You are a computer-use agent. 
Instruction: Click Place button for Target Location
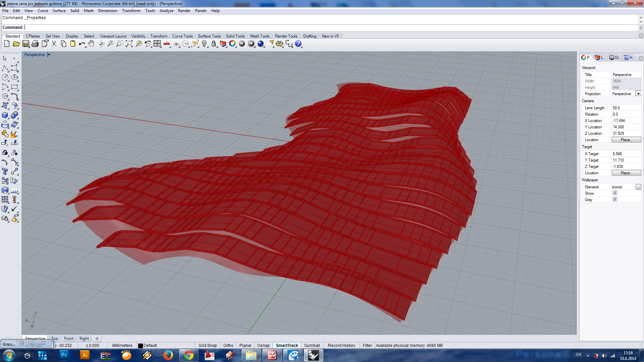[626, 173]
